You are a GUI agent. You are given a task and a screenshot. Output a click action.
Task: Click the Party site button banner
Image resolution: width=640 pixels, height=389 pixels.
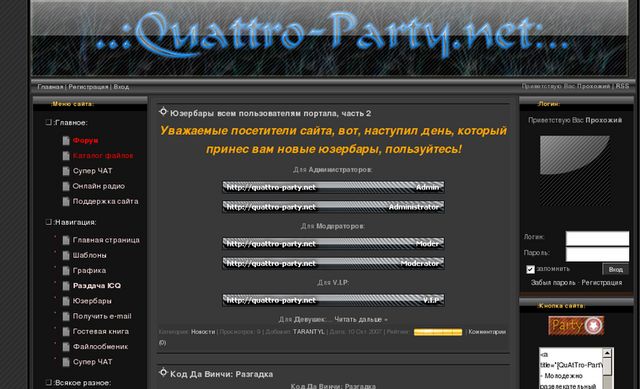(576, 325)
